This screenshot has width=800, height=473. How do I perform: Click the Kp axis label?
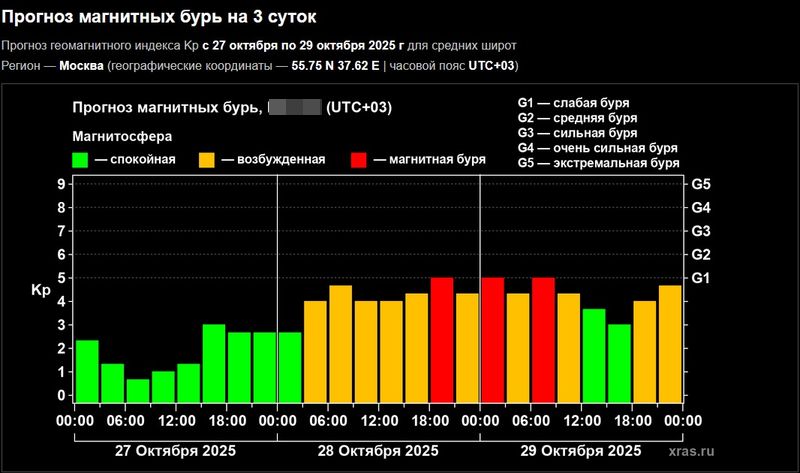[x=41, y=291]
